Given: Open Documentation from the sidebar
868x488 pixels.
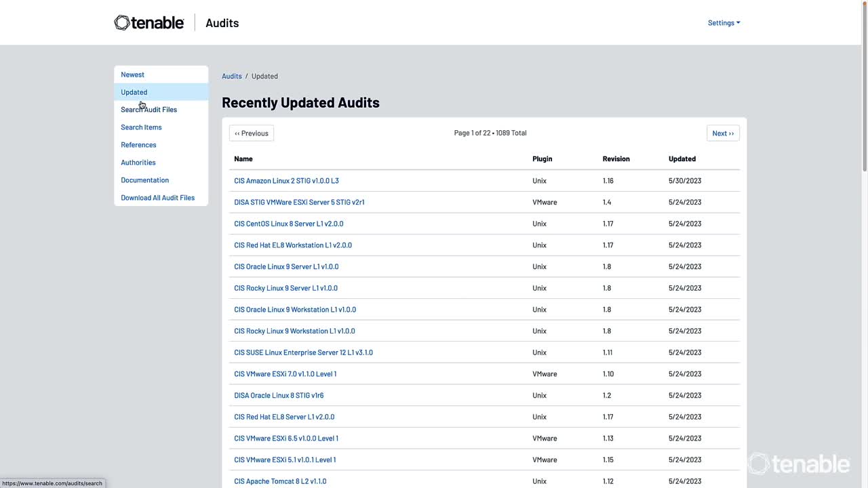Looking at the screenshot, I should (x=144, y=180).
